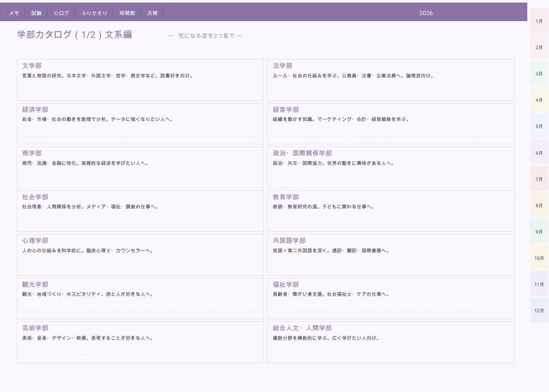549x392 pixels.
Task: Select the 心理学部 card heading
Action: point(35,241)
